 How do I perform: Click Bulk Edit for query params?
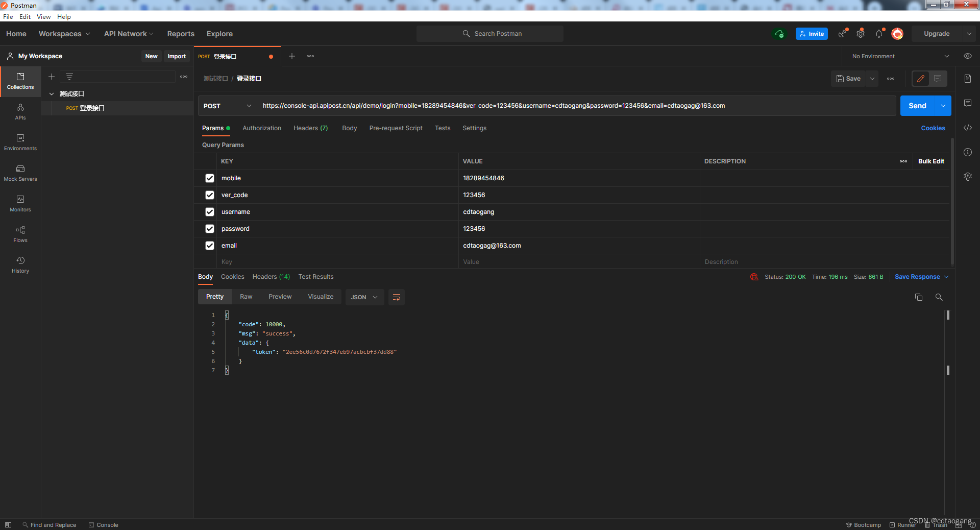(x=931, y=161)
